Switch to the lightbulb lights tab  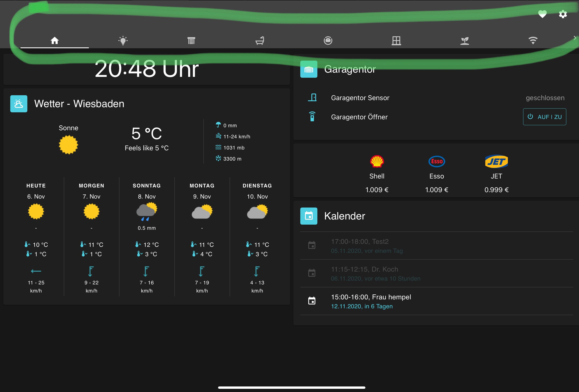[123, 40]
